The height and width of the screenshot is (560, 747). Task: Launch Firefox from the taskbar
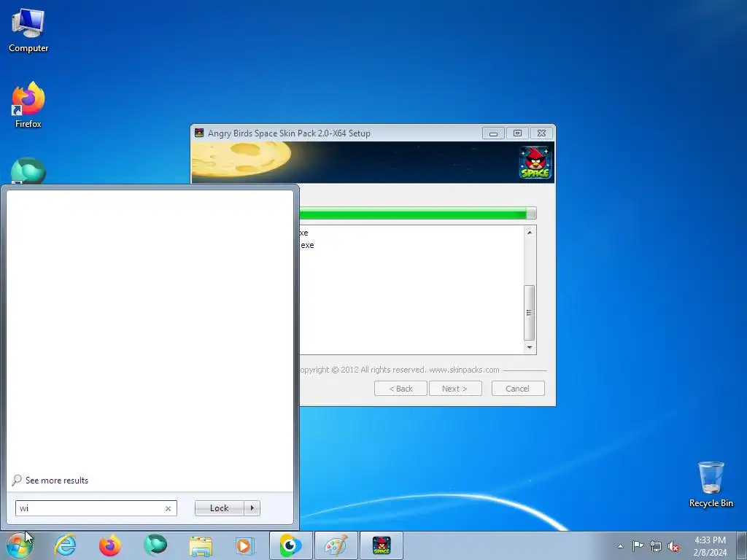[110, 545]
